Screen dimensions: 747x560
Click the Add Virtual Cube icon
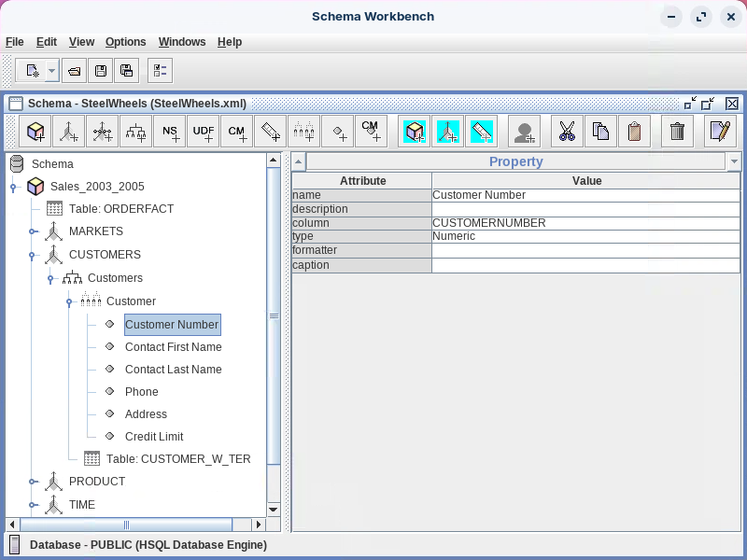tap(415, 132)
